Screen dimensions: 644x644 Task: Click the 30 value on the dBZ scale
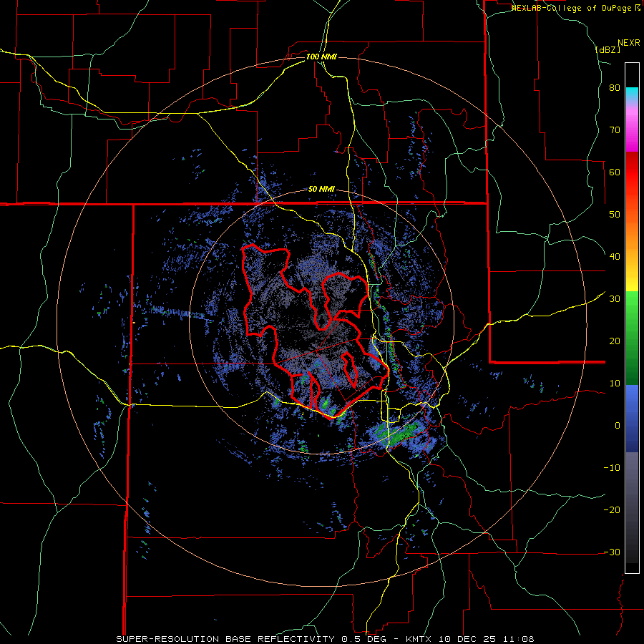[615, 299]
